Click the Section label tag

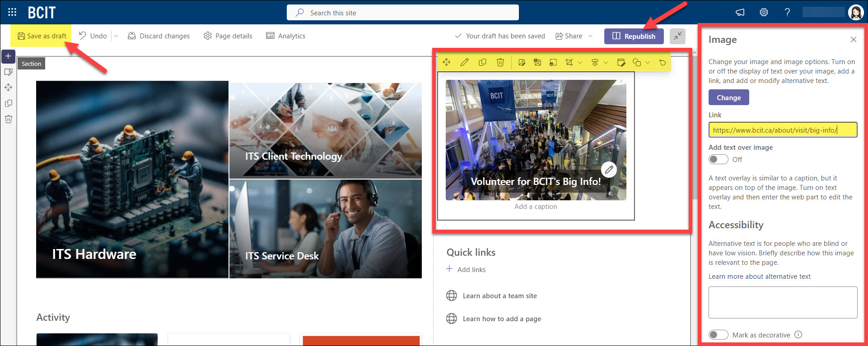tap(31, 64)
